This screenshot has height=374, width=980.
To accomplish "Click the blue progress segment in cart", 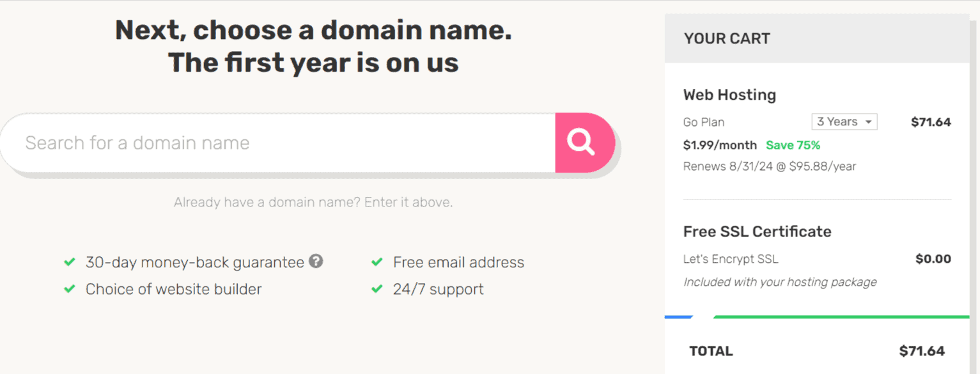I will 679,316.
